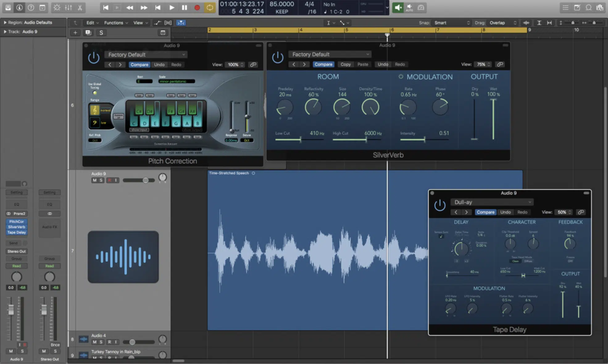Mute Audio 4 track

point(94,342)
